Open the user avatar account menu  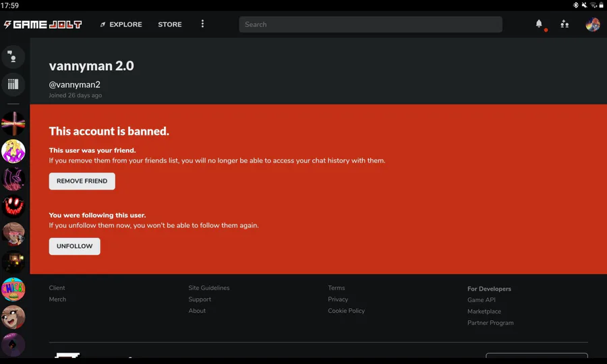coord(592,24)
